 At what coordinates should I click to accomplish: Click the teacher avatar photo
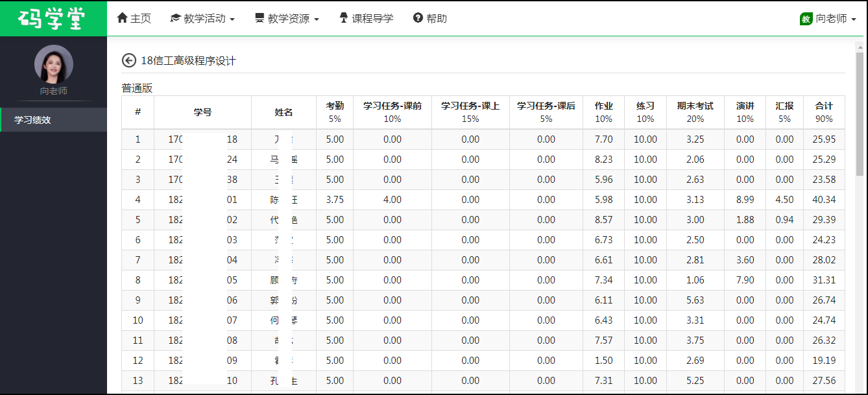54,64
